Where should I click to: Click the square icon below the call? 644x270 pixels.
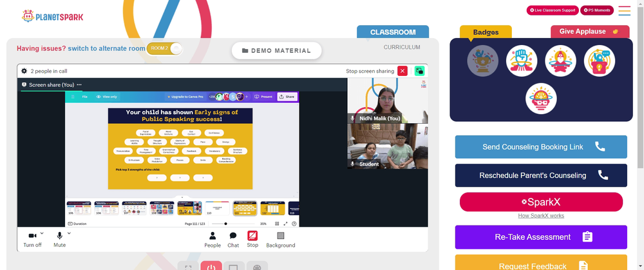[234, 266]
